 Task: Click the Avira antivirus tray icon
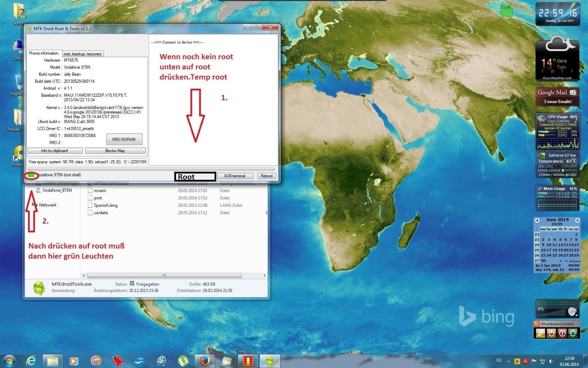(525, 361)
